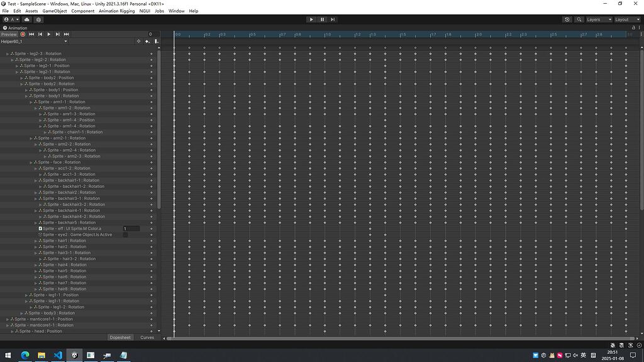This screenshot has height=362, width=644.
Task: Play the animation clip in Animation window
Action: 49,34
